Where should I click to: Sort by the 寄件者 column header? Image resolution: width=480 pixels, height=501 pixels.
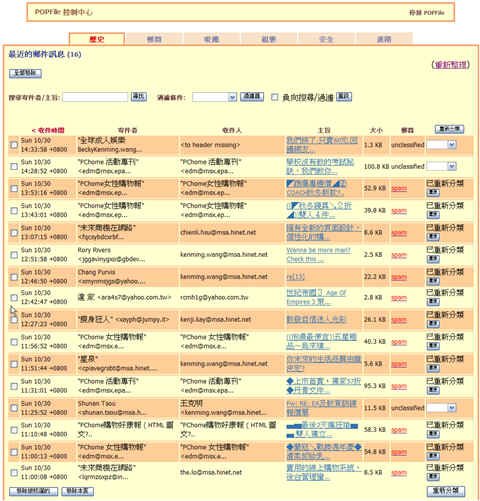[128, 130]
